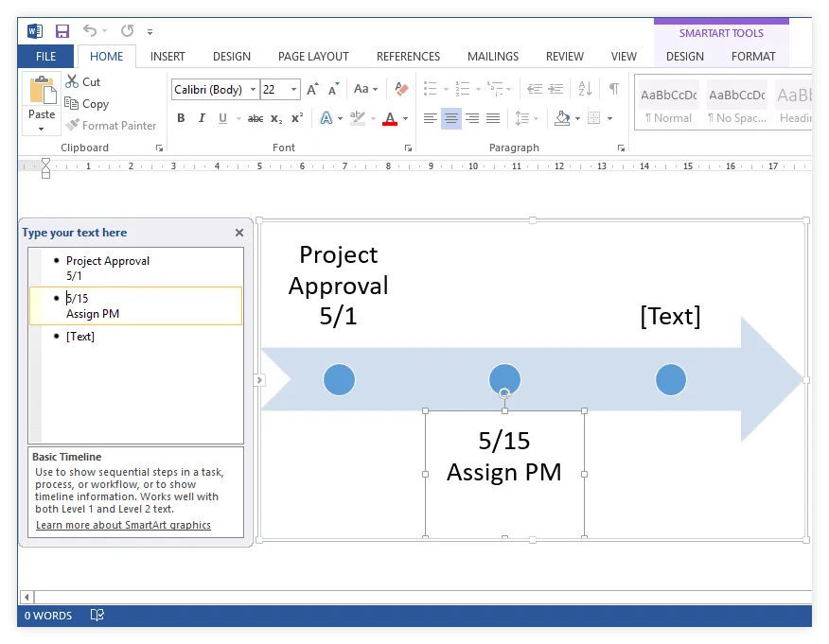Open the font size dropdown
This screenshot has height=644, width=829.
(294, 90)
